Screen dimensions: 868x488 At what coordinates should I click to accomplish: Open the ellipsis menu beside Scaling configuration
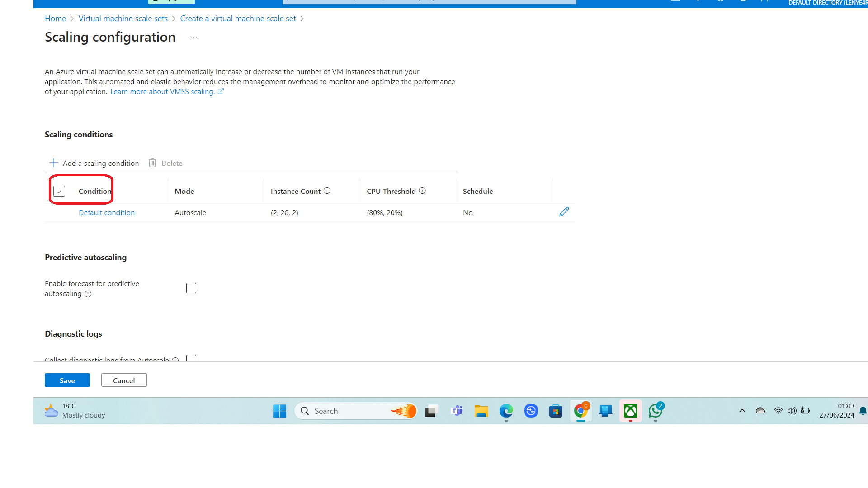pyautogui.click(x=193, y=38)
